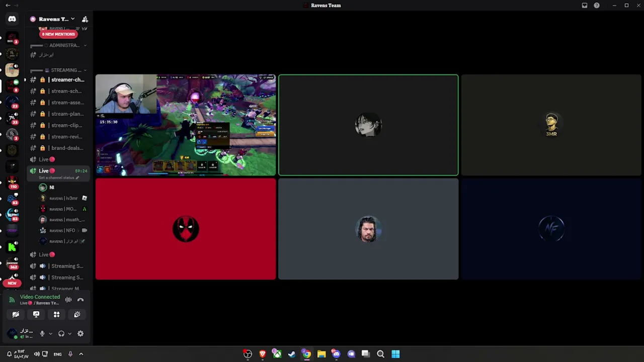Open own user profile avatar panel
This screenshot has width=644, height=362.
tap(21, 333)
